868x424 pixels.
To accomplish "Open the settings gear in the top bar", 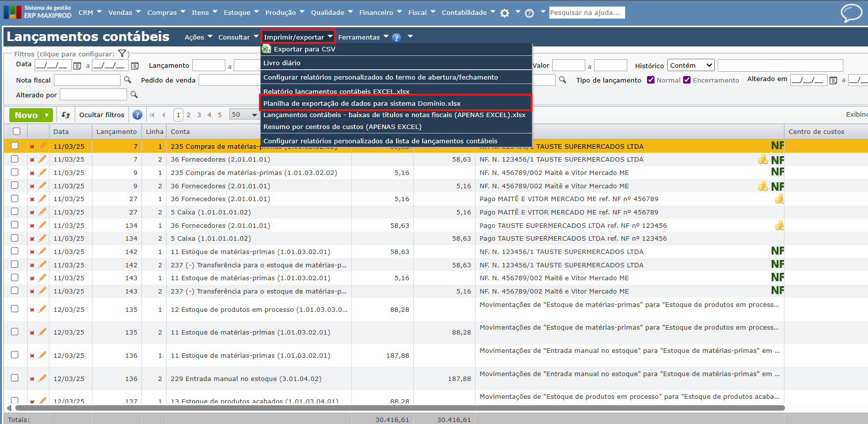I will click(505, 13).
